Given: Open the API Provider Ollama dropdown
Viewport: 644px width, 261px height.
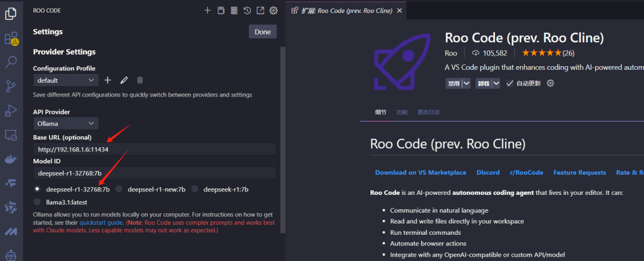Looking at the screenshot, I should pos(66,123).
